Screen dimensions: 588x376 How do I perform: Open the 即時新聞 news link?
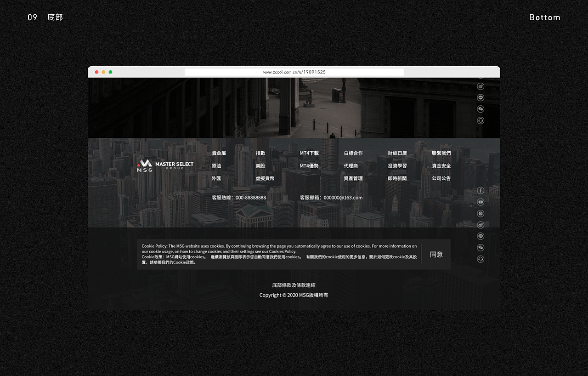[x=397, y=178]
